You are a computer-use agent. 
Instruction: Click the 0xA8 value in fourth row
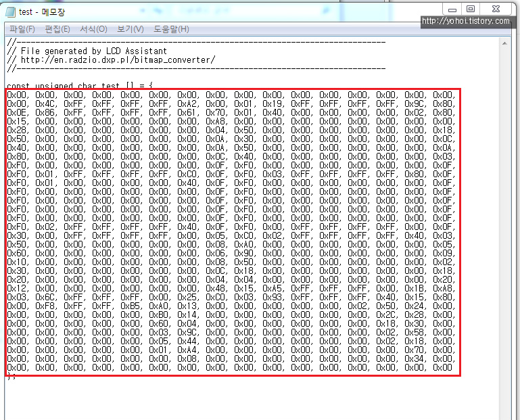[x=216, y=122]
